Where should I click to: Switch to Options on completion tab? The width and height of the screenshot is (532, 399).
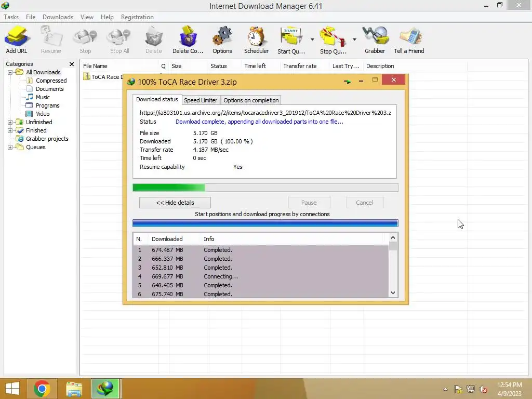(x=251, y=100)
